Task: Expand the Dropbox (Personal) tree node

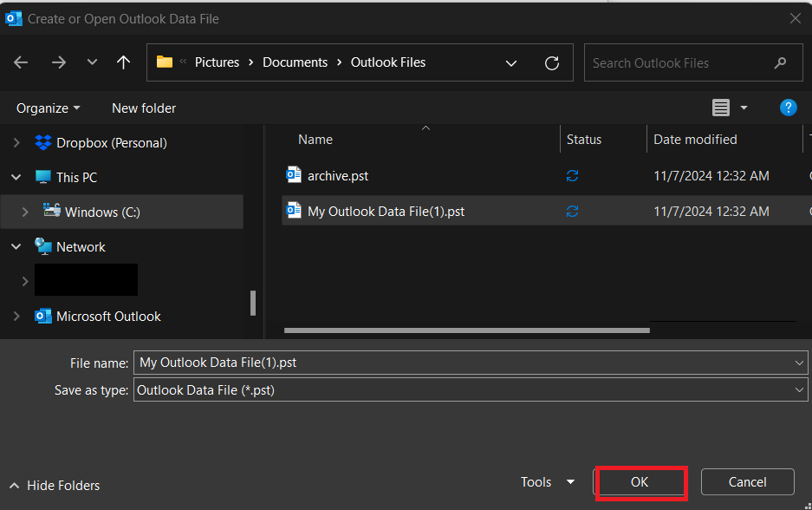Action: coord(16,142)
